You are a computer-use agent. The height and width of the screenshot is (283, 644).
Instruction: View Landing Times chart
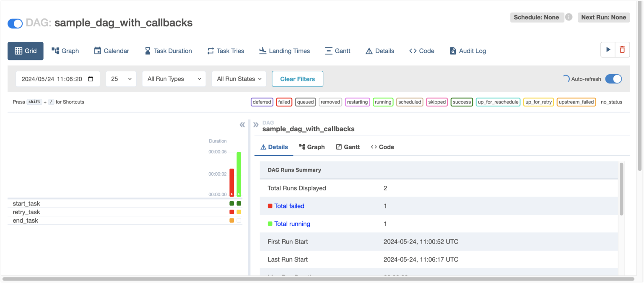(284, 51)
